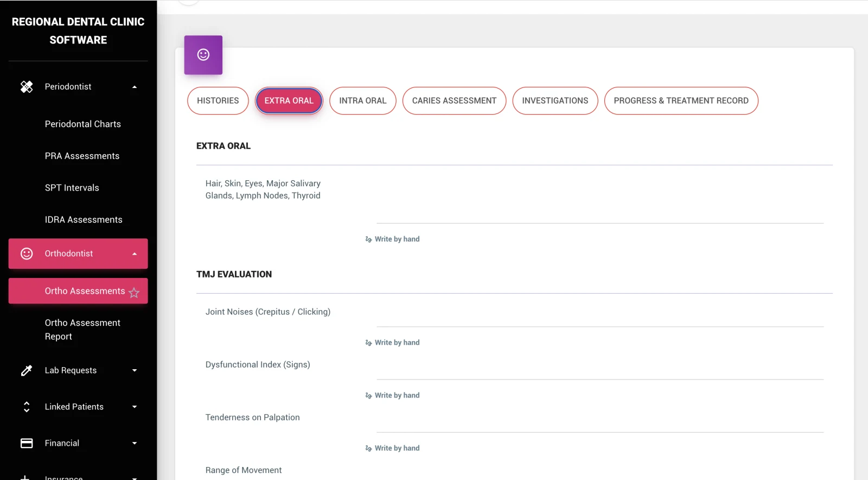Click the Regional Dental Clinic Software title
The height and width of the screenshot is (480, 868).
(x=78, y=31)
